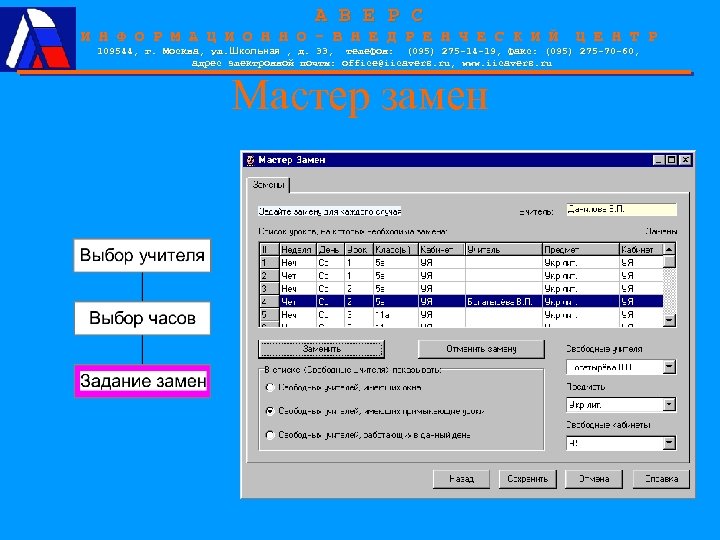
Task: Maximize the Мастер Замен window
Action: 671,160
